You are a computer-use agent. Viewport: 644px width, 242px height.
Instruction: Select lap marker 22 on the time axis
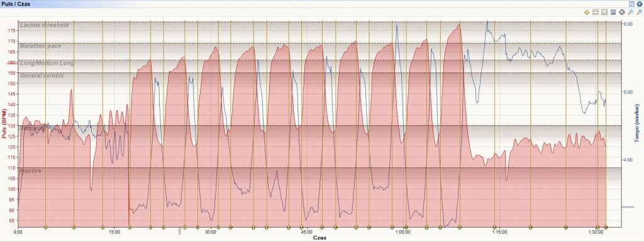click(x=440, y=227)
